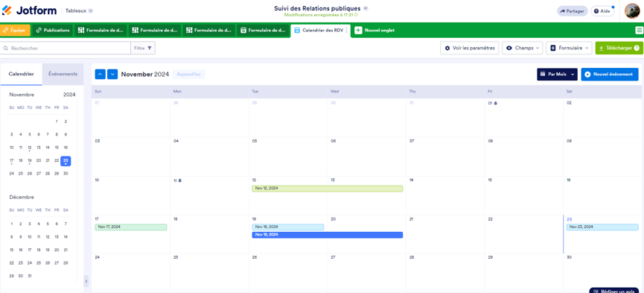Select day 23 in Novembre mini calendar

click(66, 161)
